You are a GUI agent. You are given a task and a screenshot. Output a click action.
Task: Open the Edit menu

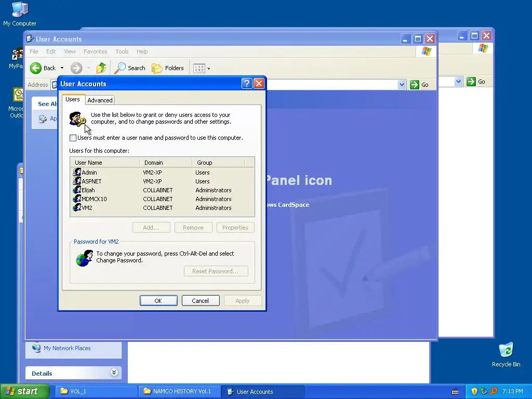point(51,51)
